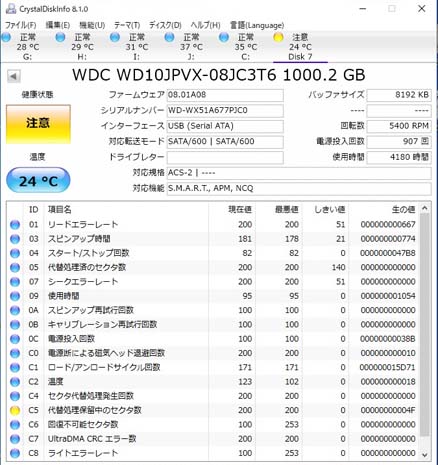438x465 pixels.
Task: Click the interface field USB (Serial ATA)
Action: (225, 126)
